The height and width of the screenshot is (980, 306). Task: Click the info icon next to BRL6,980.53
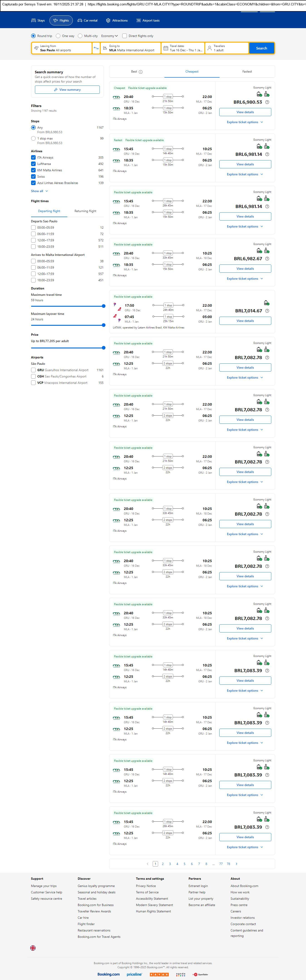267,102
